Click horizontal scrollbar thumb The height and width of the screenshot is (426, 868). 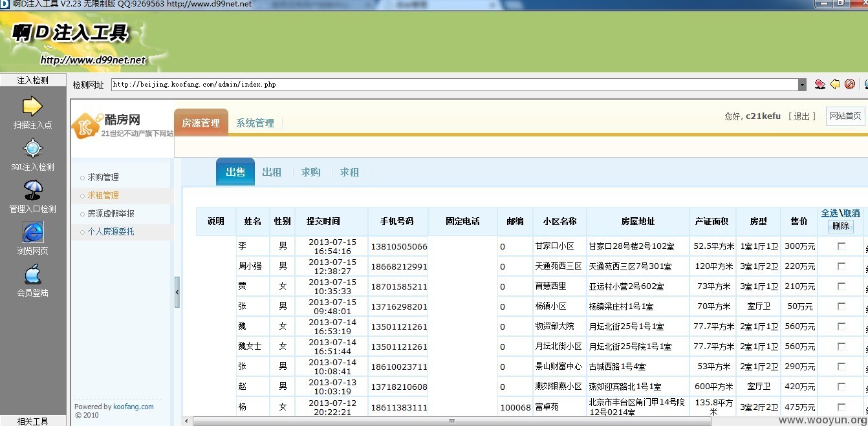tap(451, 421)
